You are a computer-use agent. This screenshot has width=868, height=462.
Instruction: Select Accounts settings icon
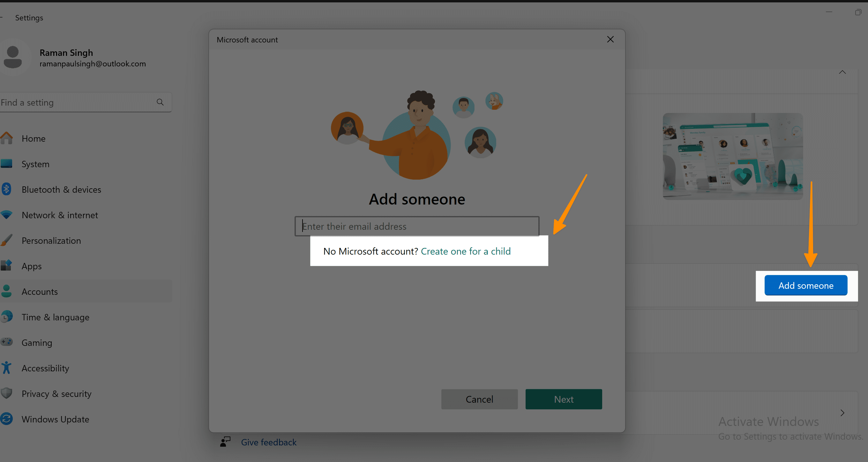click(x=8, y=291)
